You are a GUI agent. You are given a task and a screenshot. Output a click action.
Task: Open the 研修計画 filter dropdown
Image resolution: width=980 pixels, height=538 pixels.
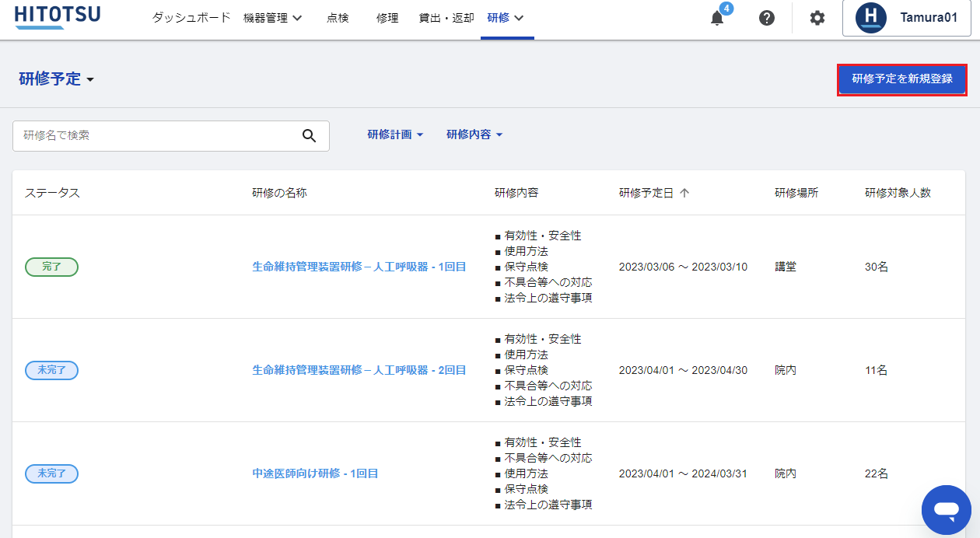click(396, 134)
